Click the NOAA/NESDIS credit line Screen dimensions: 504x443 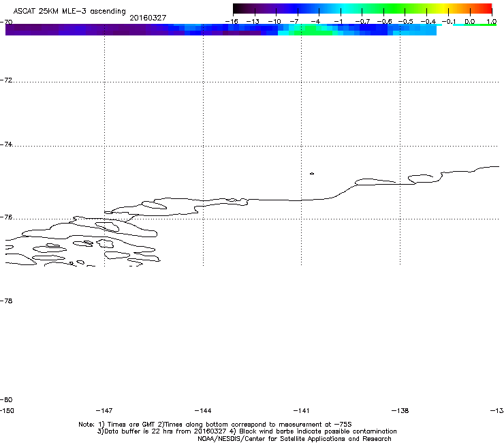tap(294, 438)
